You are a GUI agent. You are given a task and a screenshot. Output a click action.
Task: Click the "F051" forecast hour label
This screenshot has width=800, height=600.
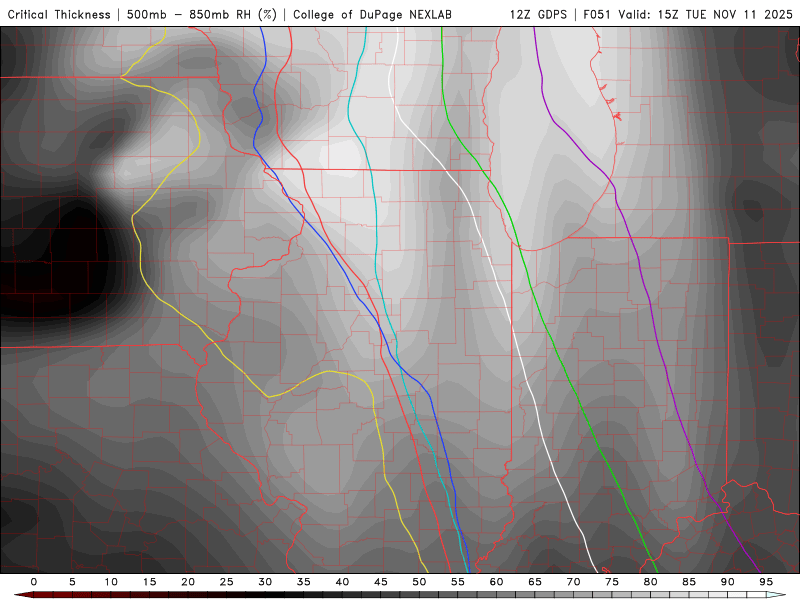(597, 14)
